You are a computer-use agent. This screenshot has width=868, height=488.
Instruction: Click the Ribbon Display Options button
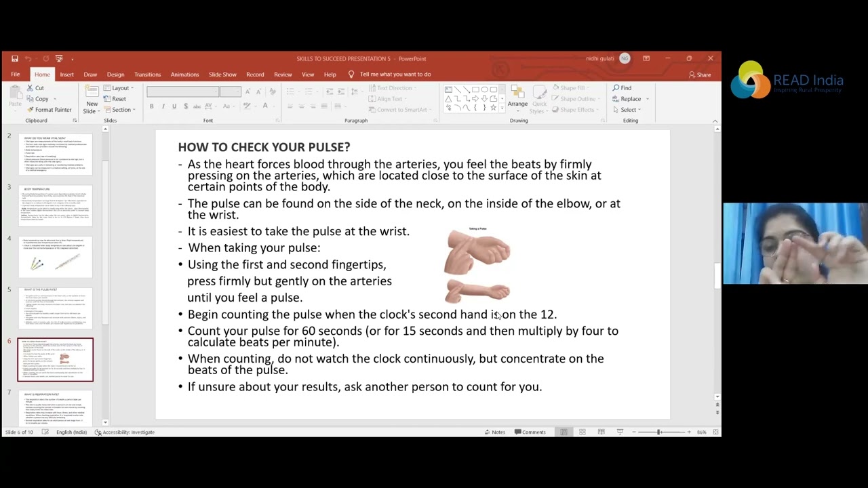click(x=646, y=58)
